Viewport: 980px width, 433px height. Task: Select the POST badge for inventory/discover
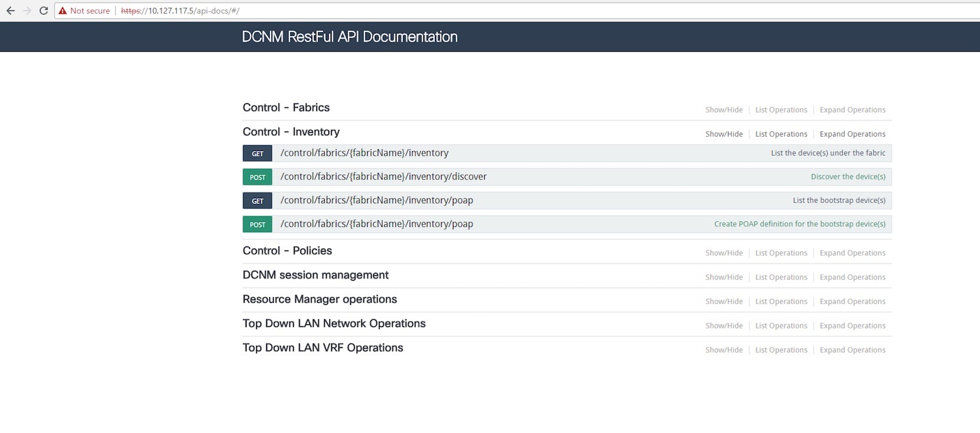click(x=257, y=177)
